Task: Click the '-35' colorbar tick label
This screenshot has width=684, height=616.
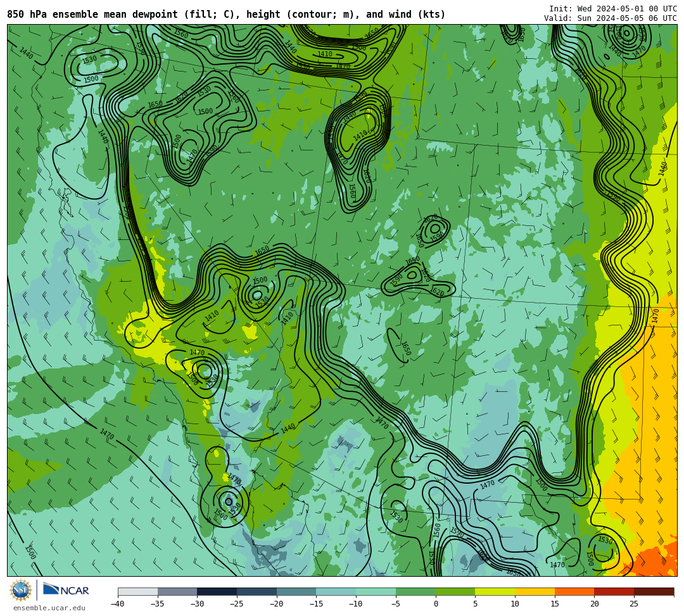Action: [x=158, y=604]
